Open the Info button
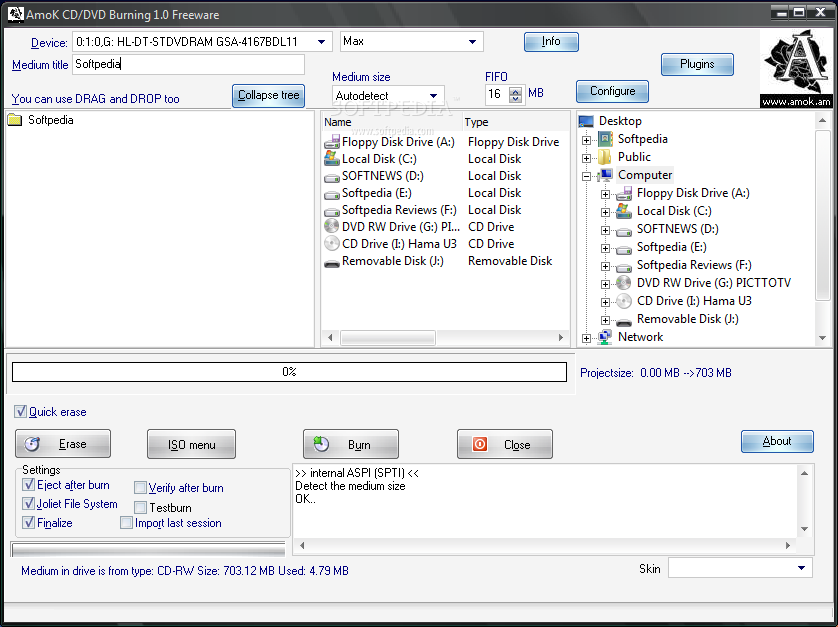The height and width of the screenshot is (627, 838). [x=551, y=42]
